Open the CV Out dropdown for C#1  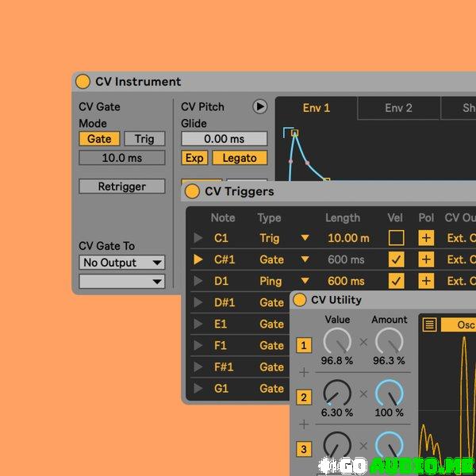[x=461, y=259]
